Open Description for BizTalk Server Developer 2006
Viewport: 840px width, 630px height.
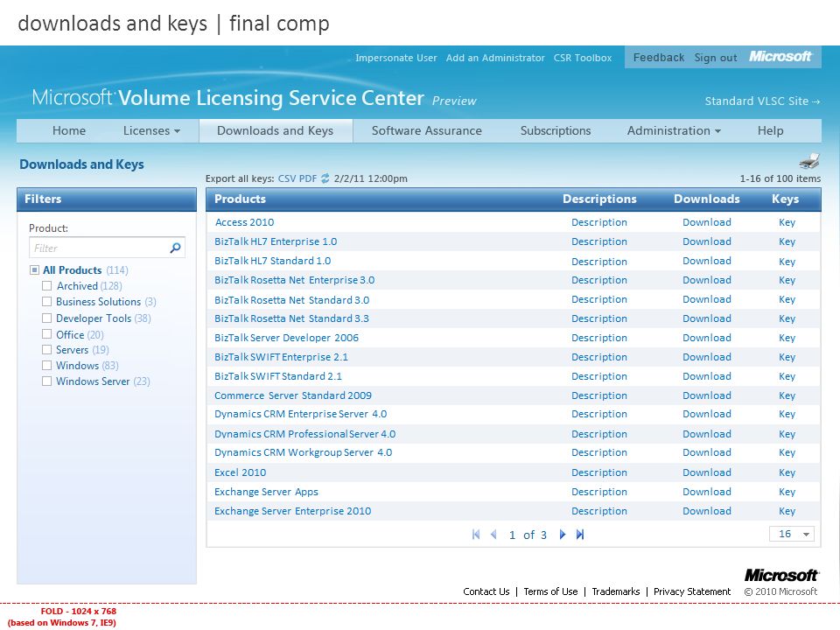[x=598, y=338]
